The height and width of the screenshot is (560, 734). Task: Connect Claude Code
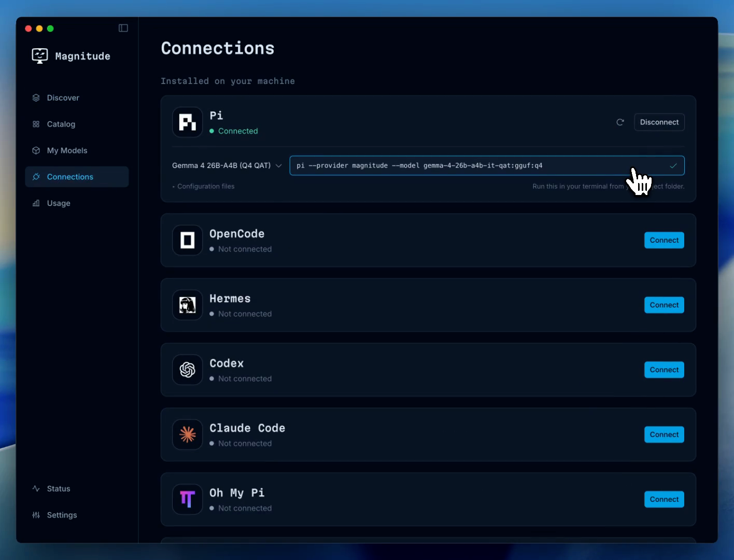pos(664,435)
